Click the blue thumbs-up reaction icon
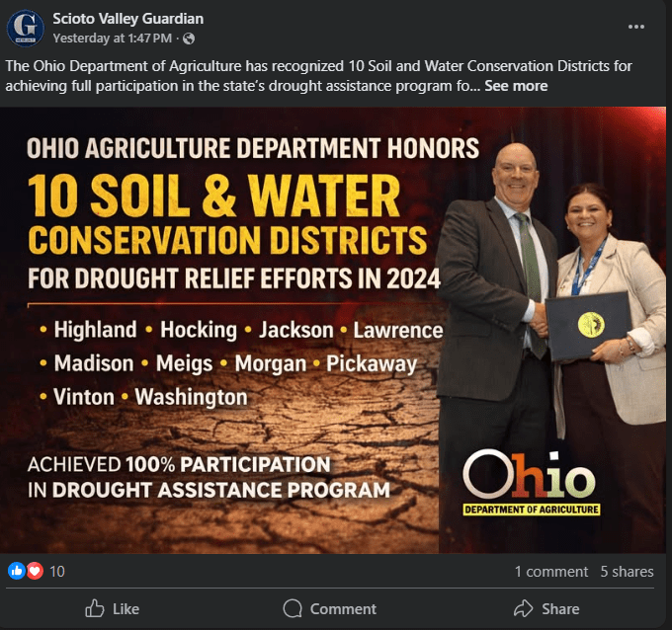This screenshot has height=630, width=672. pos(16,571)
